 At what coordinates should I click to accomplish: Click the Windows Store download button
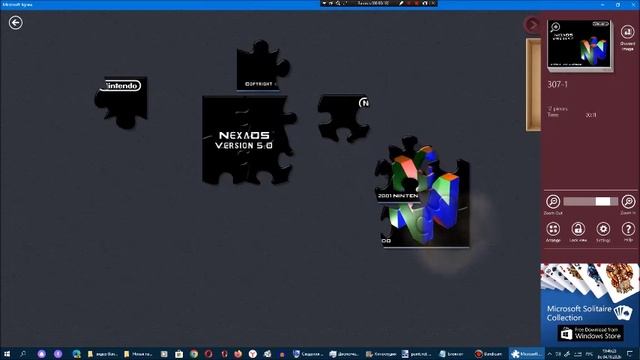pos(591,333)
